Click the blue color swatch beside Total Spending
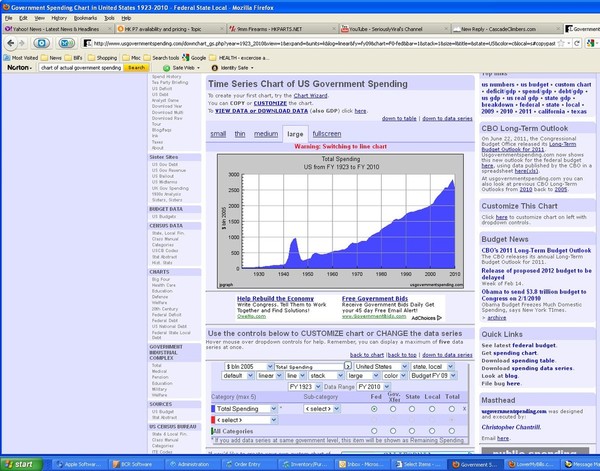This screenshot has width=600, height=471. tap(213, 409)
